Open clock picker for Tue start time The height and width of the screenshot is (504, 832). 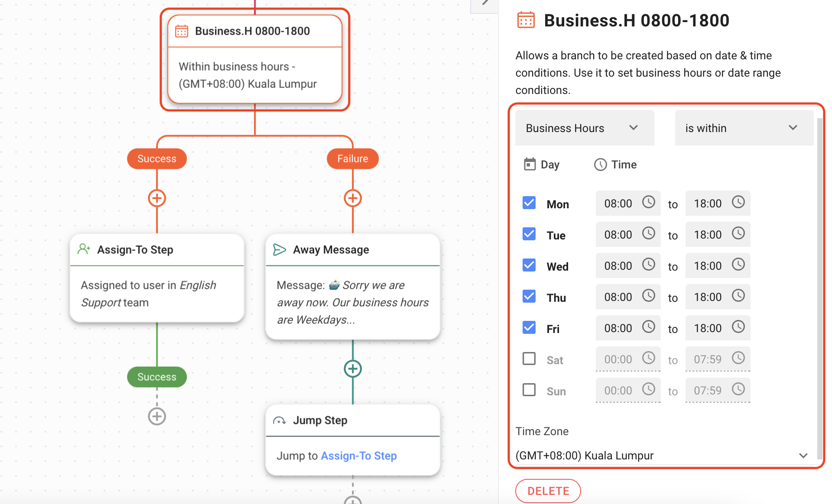[x=649, y=233]
